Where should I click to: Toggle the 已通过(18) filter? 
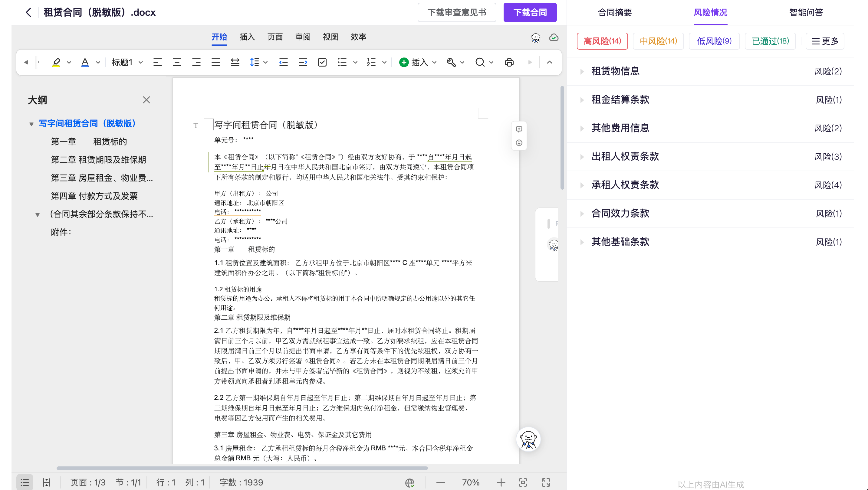click(x=770, y=41)
